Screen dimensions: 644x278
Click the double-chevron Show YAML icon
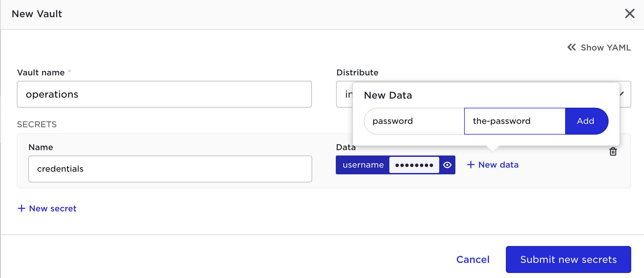coord(572,47)
